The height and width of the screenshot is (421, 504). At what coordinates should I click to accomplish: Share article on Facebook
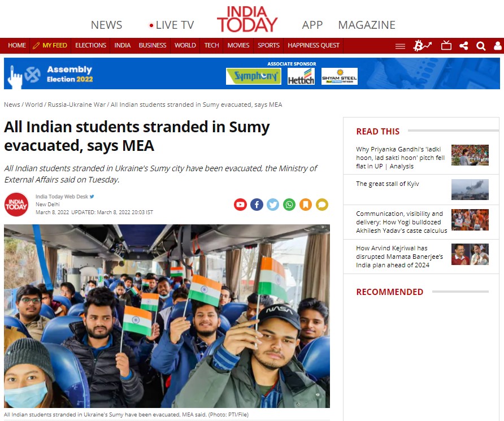(257, 205)
